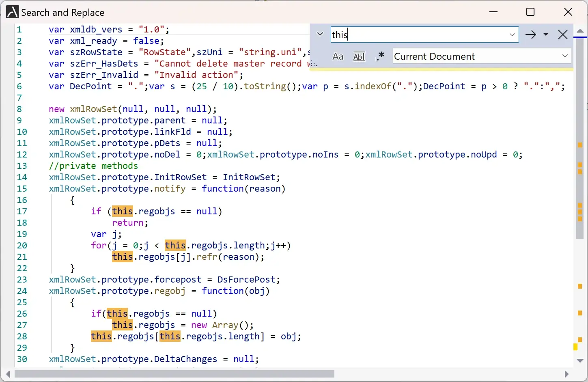Click the vertical scrollbar down arrow

(580, 360)
